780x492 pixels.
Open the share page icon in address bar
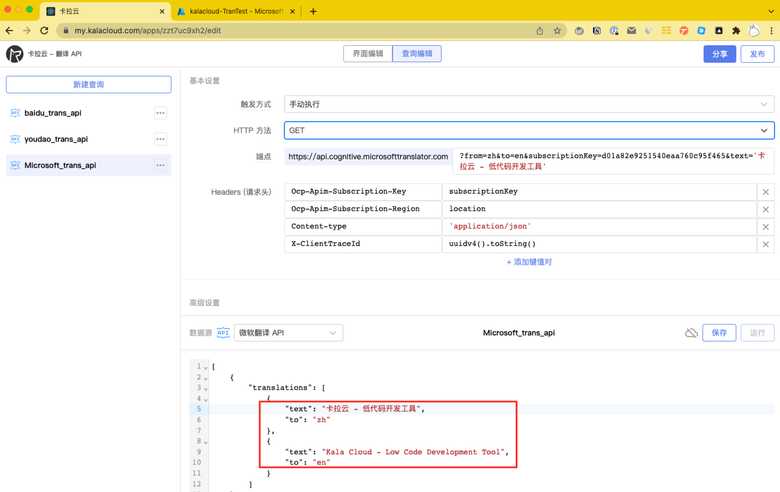click(540, 31)
